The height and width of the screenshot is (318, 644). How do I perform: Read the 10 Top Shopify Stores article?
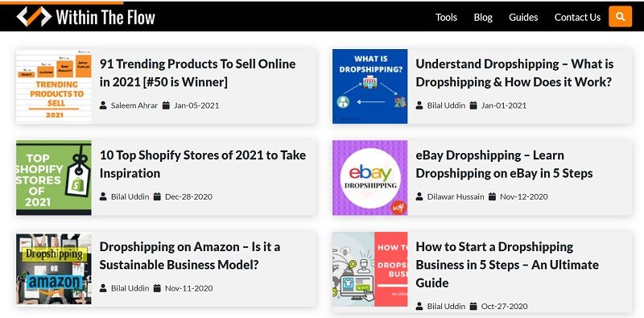click(x=203, y=164)
